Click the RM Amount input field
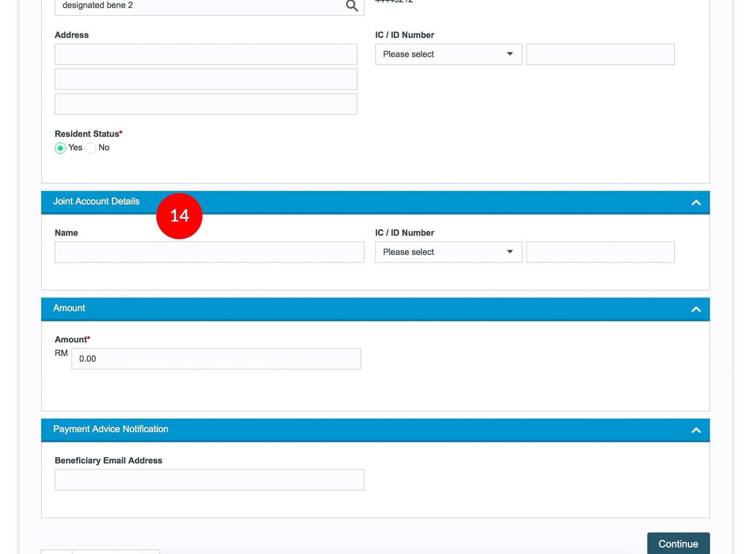Viewport: 756px width, 554px height. [216, 359]
